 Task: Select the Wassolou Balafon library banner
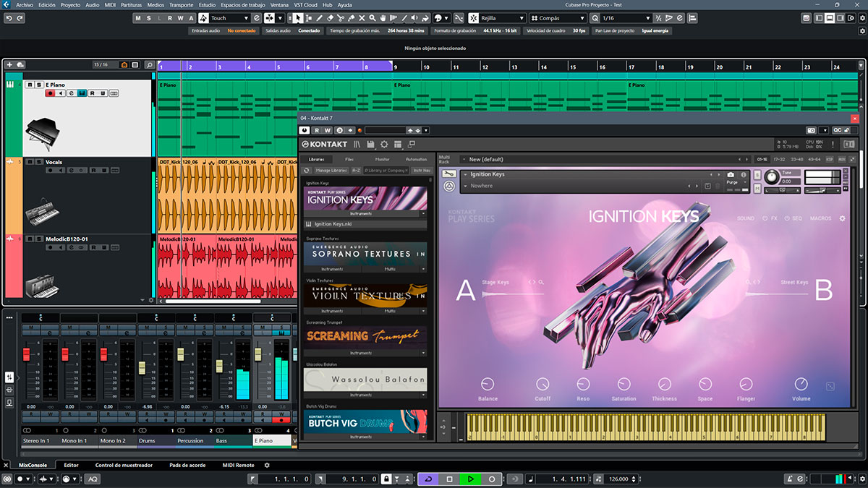[365, 380]
